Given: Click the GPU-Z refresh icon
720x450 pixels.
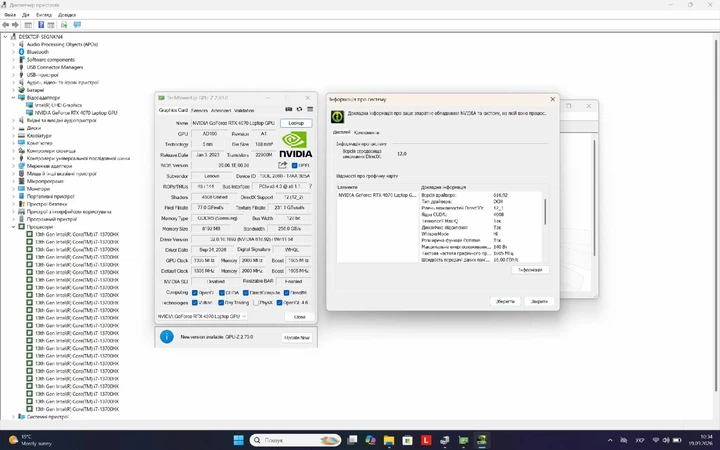Looking at the screenshot, I should [x=299, y=109].
